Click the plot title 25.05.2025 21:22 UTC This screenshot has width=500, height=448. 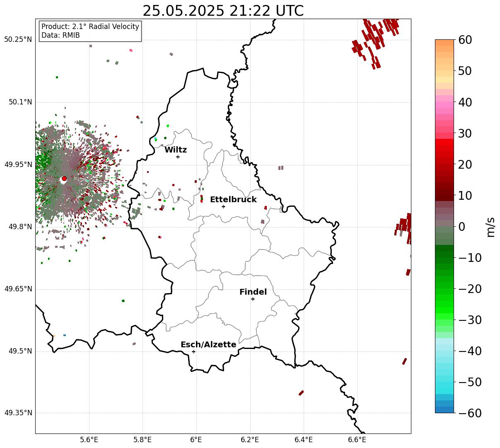[x=223, y=11]
